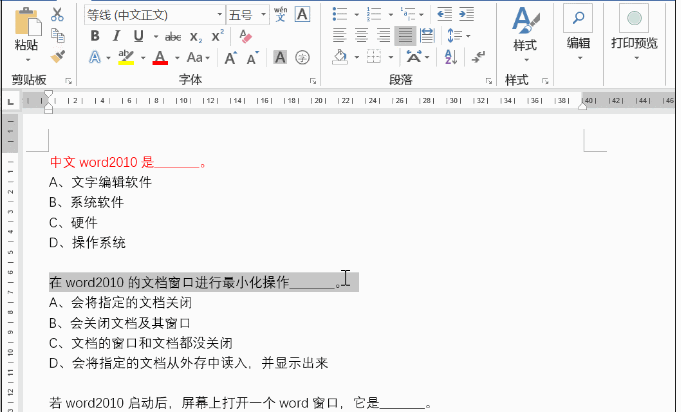Open highlight color dropdown arrow

click(143, 58)
